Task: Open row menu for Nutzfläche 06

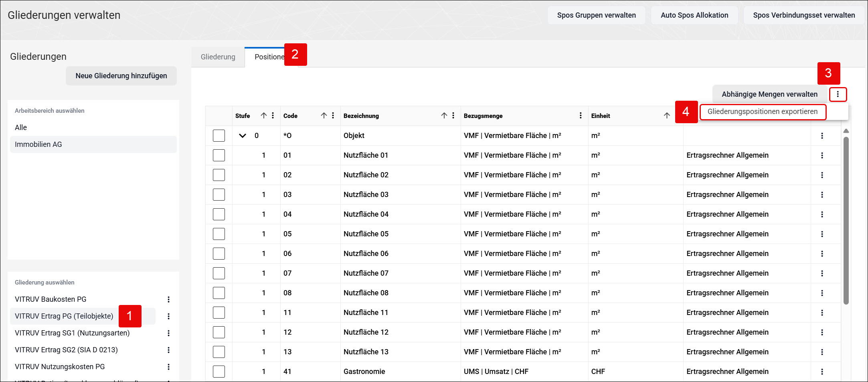Action: pos(822,254)
